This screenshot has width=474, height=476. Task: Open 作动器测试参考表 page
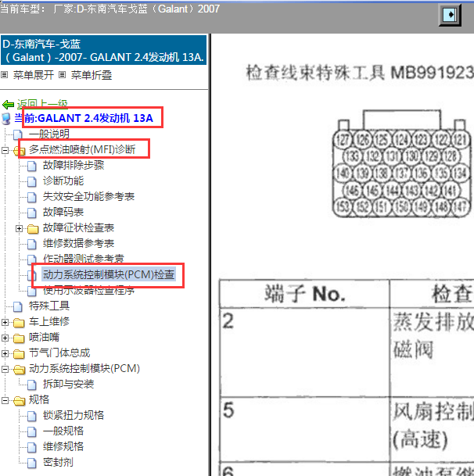click(84, 259)
